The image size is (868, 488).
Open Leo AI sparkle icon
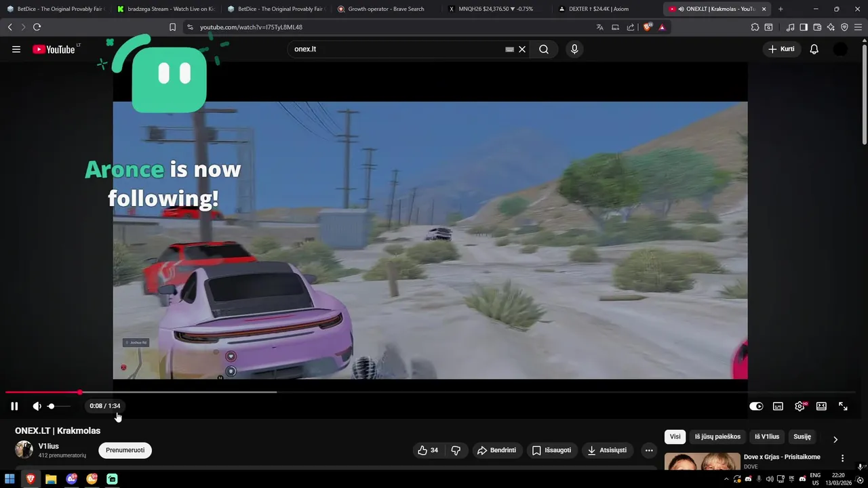pos(831,27)
